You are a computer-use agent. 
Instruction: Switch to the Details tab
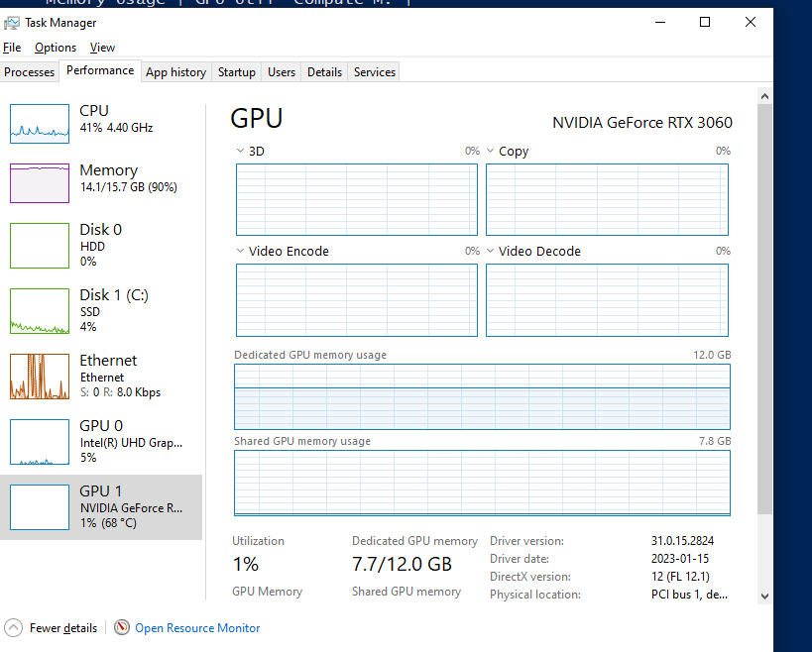click(x=324, y=71)
